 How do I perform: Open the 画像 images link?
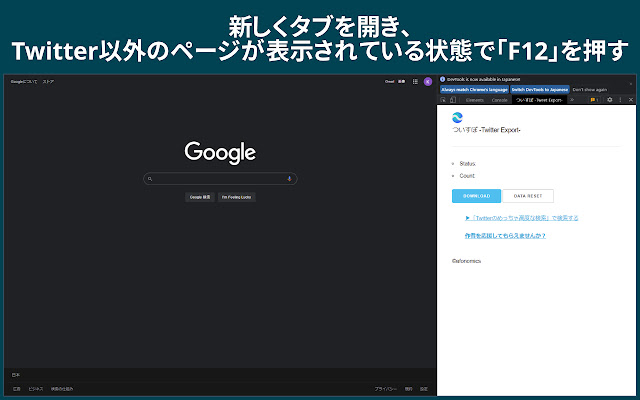point(402,82)
